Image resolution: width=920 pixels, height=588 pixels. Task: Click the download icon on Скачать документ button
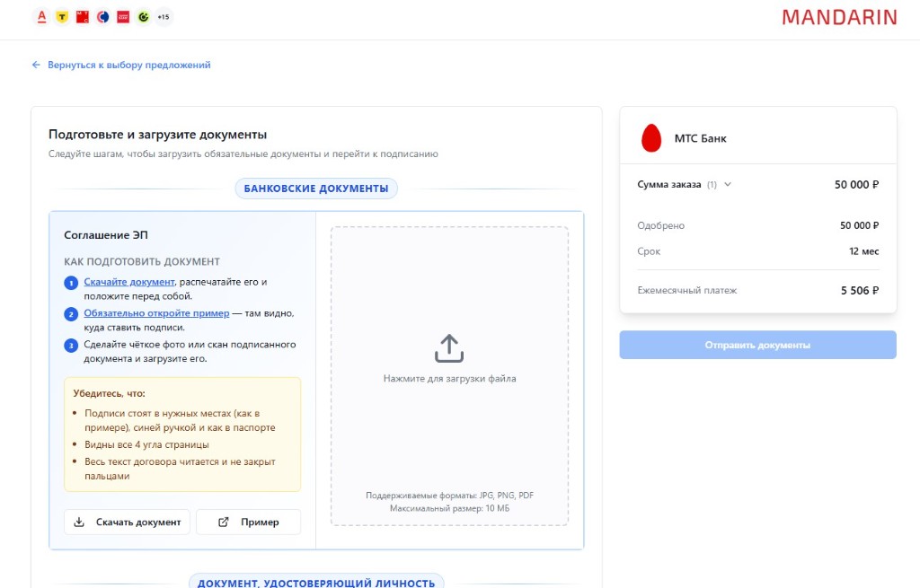(x=78, y=522)
